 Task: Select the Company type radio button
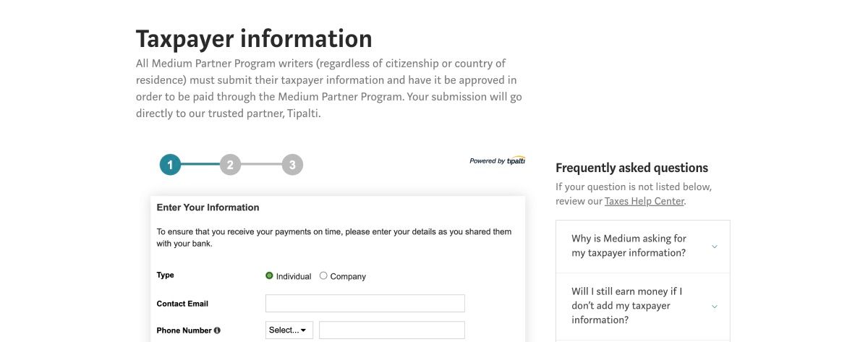coord(323,275)
